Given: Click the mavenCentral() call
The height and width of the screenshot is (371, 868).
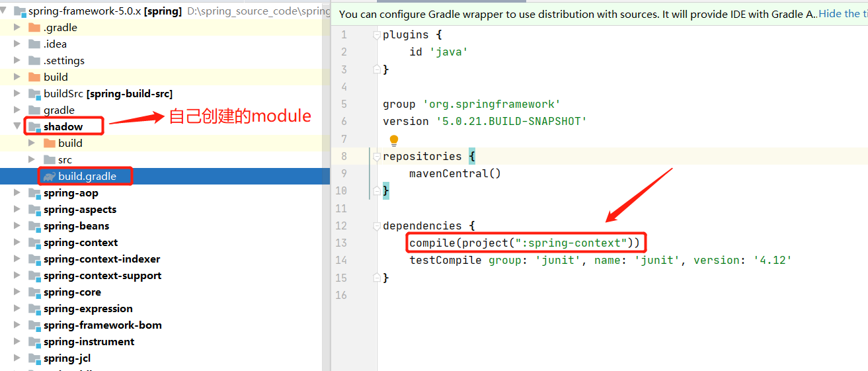Looking at the screenshot, I should pyautogui.click(x=455, y=174).
